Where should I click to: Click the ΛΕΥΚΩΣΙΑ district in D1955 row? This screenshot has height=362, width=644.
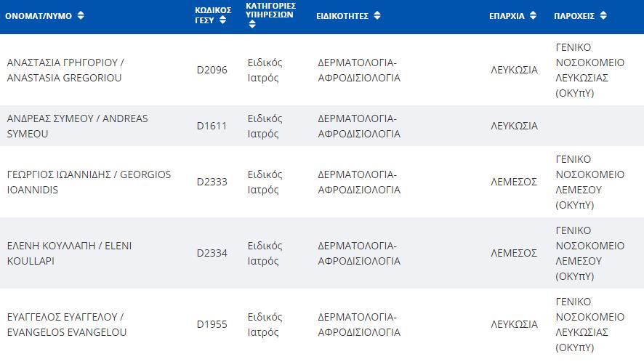[x=514, y=324]
